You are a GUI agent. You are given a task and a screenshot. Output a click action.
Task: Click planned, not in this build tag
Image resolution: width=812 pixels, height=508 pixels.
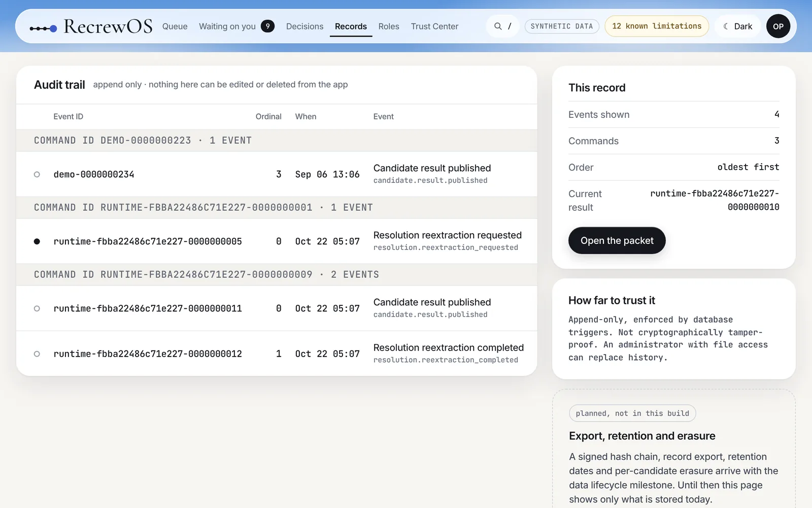point(632,414)
